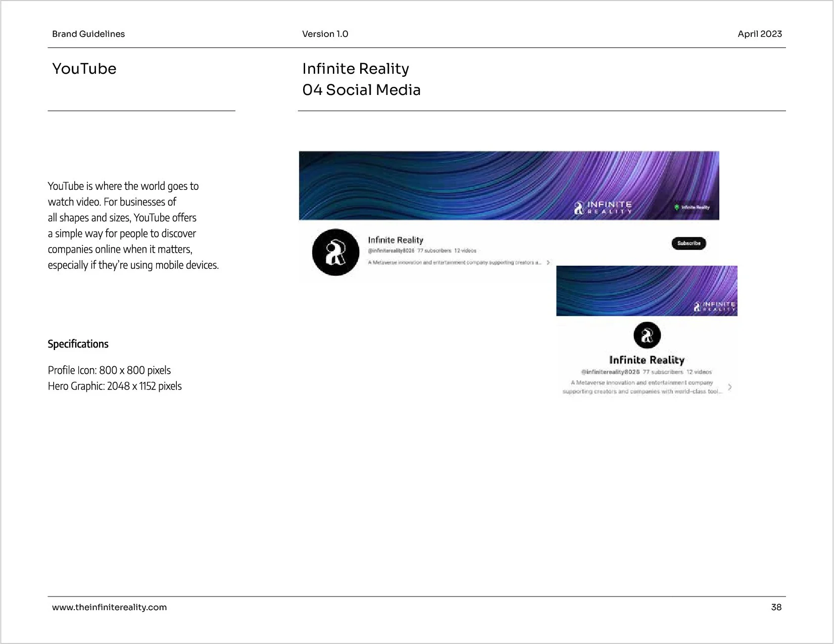
Task: Click the 'Specifications' bold heading
Action: click(x=78, y=344)
